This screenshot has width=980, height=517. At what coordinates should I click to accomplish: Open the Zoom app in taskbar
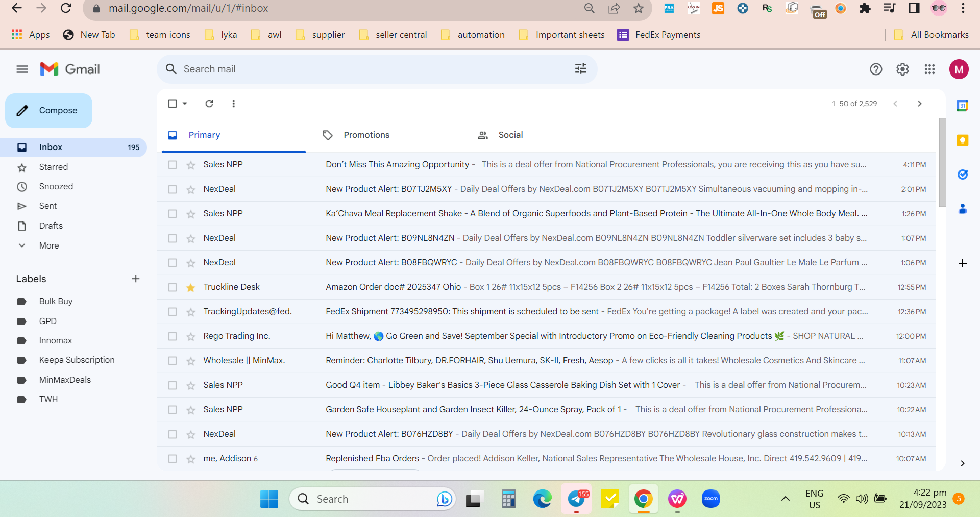(x=711, y=499)
